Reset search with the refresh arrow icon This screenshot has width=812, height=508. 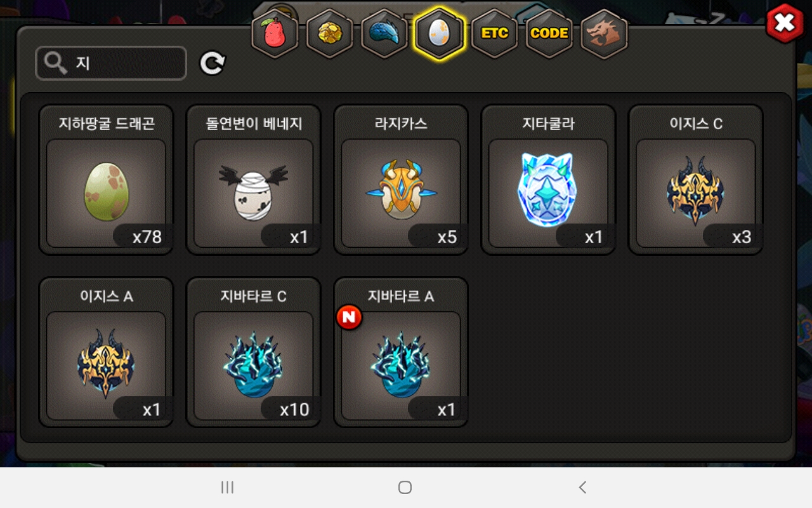coord(213,63)
